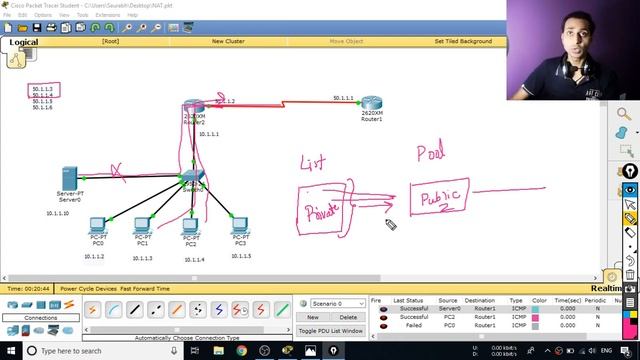Pick the Copper Cross-Over dashed cable

pyautogui.click(x=156, y=310)
